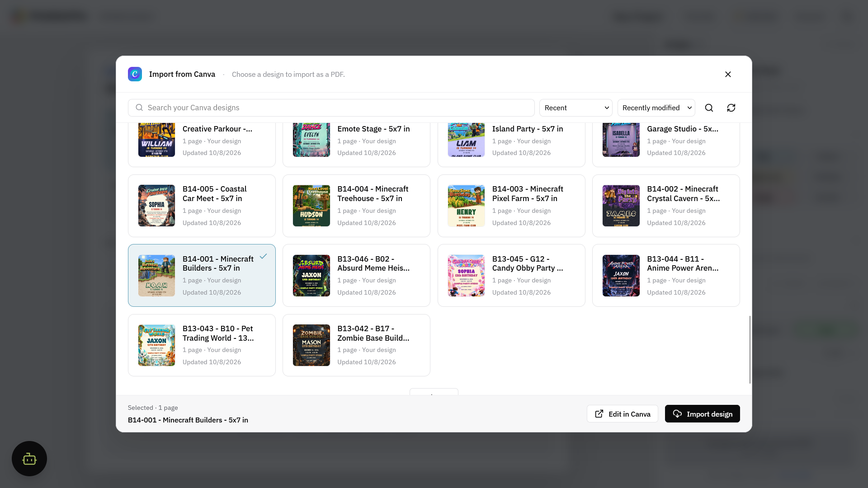Click the design list vertical scrollbar

[x=750, y=350]
